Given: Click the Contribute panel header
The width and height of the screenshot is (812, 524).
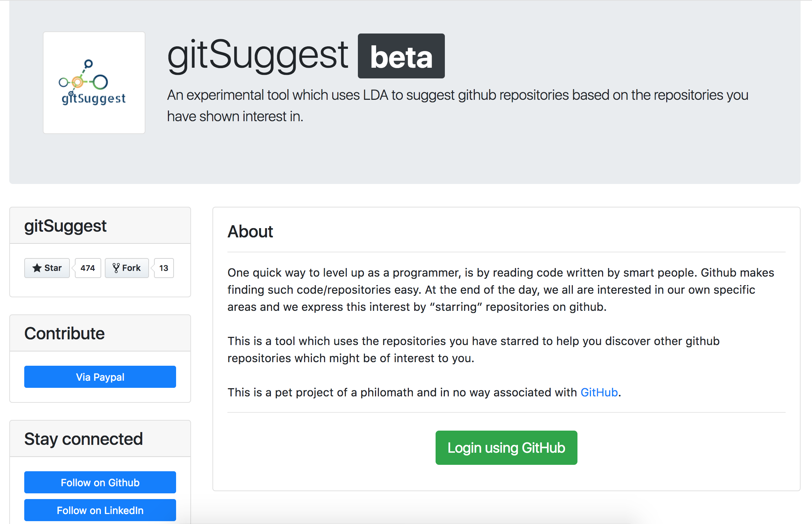Looking at the screenshot, I should click(65, 333).
